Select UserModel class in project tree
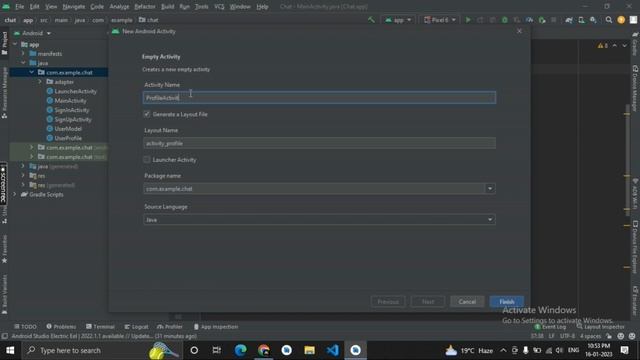Image resolution: width=640 pixels, height=360 pixels. [x=64, y=129]
